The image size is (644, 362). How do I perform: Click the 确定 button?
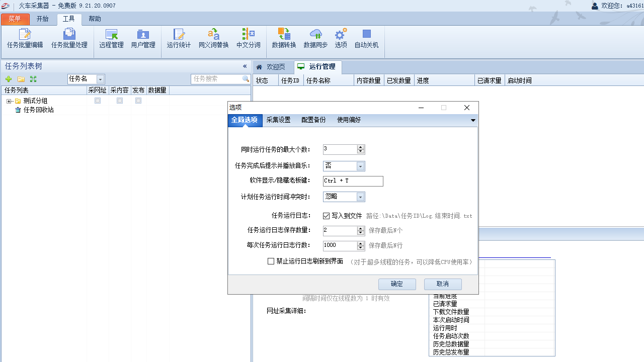click(x=396, y=284)
